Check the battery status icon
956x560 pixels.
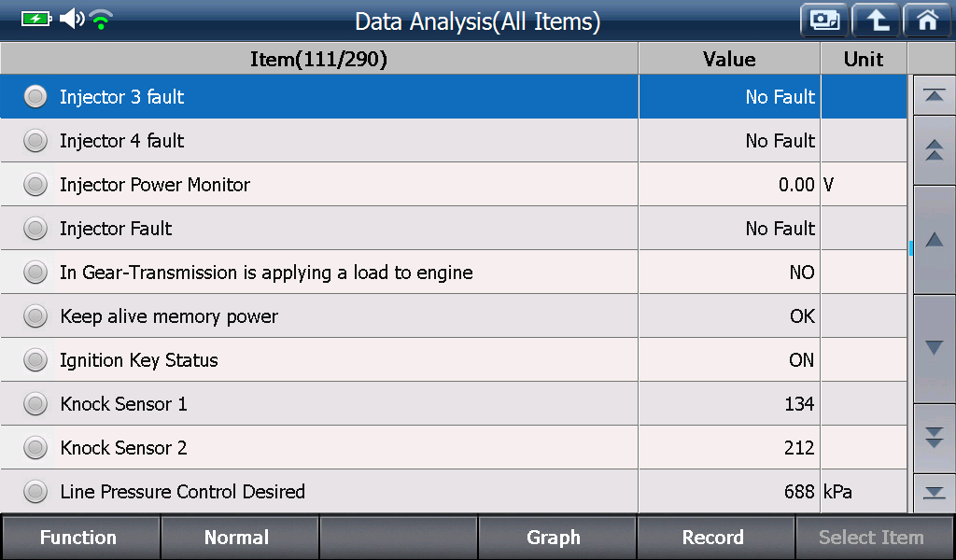36,19
